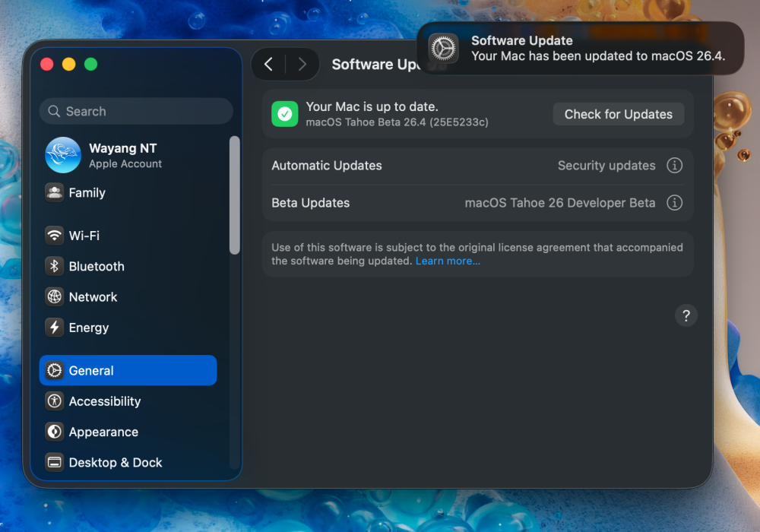Open the Learn more… link
The height and width of the screenshot is (532, 760).
point(448,261)
